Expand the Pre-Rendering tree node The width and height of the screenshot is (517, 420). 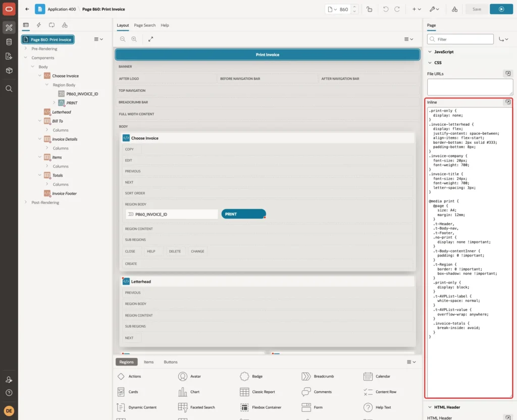26,48
